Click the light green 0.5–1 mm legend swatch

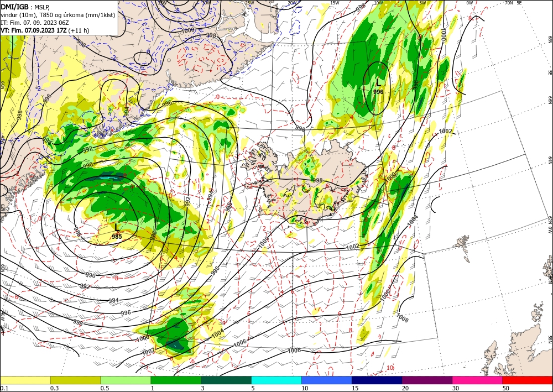pos(126,380)
